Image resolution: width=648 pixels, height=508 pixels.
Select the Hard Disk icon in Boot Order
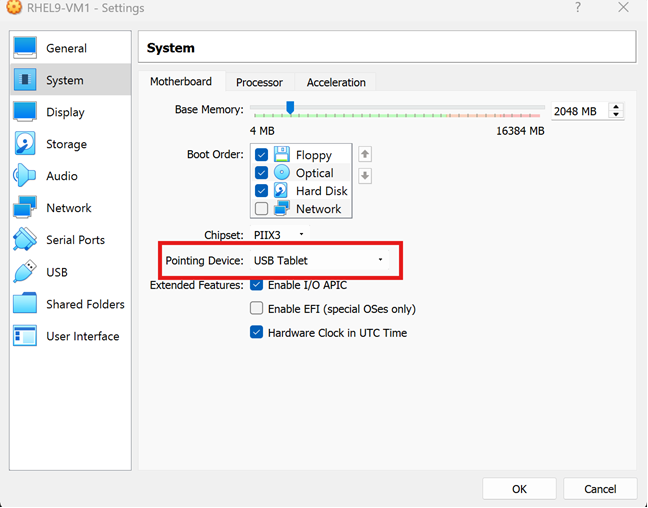(281, 191)
